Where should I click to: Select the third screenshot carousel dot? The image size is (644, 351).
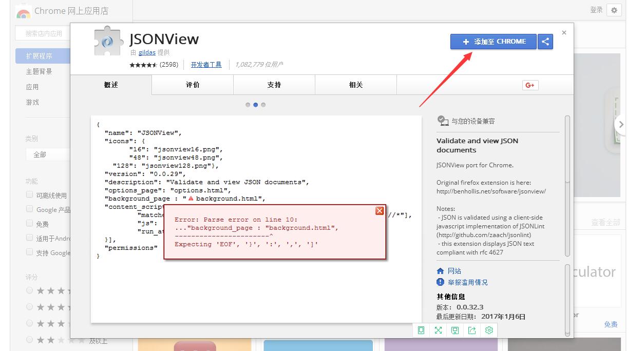[263, 105]
